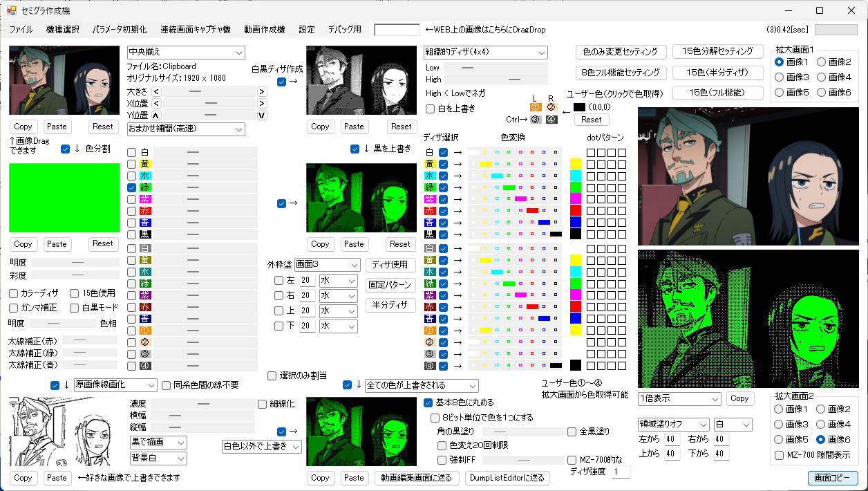This screenshot has width=868, height=491.
Task: Click the right arrow of X位置
Action: 262,103
